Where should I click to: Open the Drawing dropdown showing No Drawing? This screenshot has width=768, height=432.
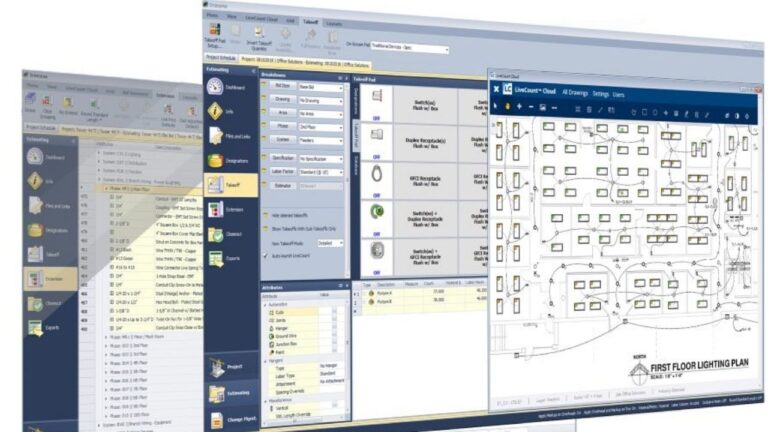click(x=321, y=100)
